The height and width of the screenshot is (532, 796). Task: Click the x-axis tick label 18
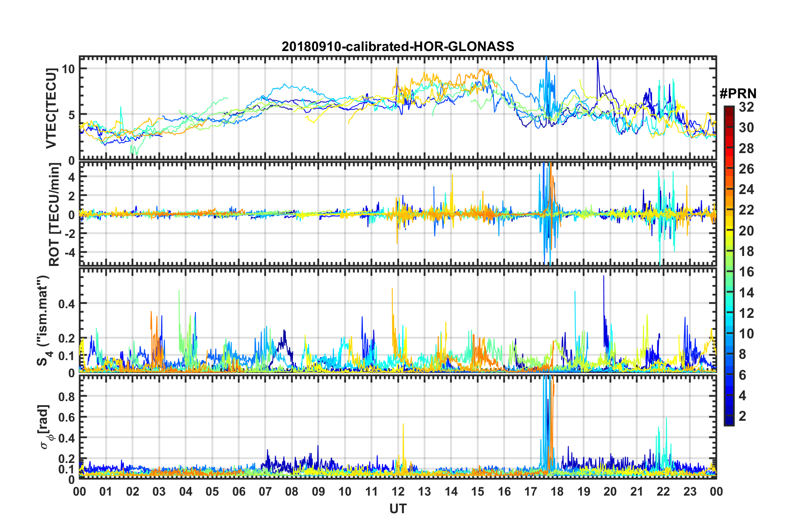click(557, 492)
